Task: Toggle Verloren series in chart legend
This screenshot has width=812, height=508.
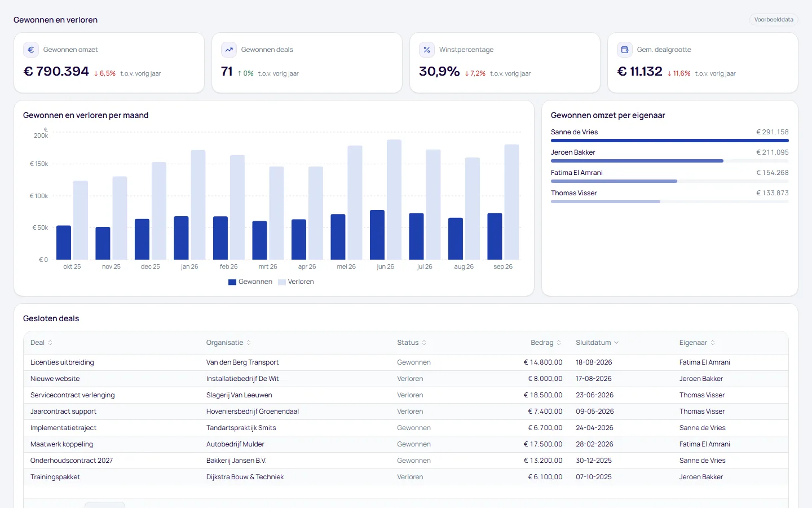Action: (x=296, y=282)
